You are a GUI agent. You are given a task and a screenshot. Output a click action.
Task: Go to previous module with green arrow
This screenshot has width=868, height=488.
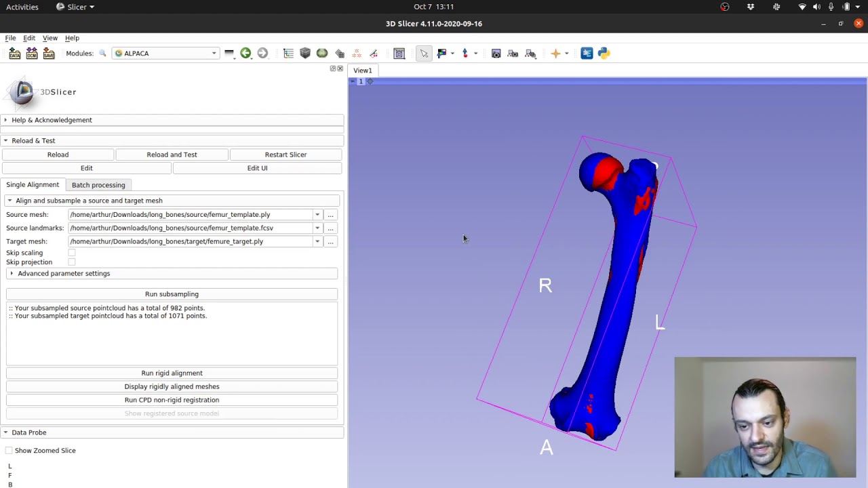pyautogui.click(x=245, y=53)
